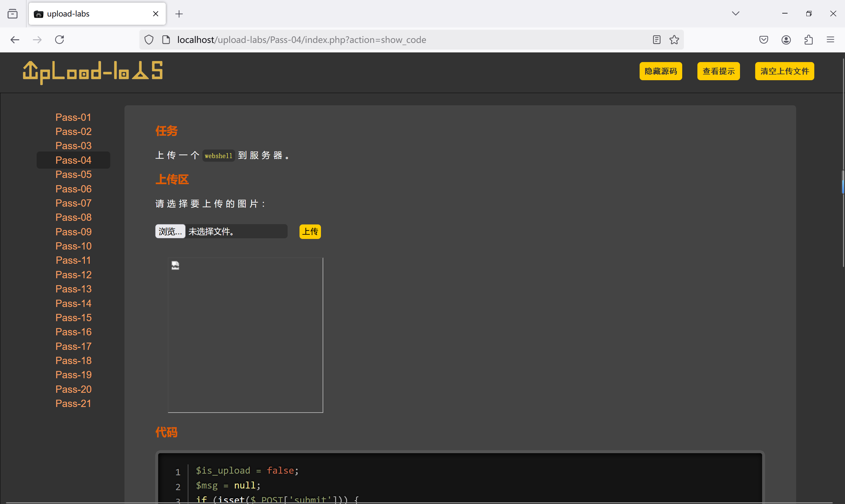845x504 pixels.
Task: Open the extensions puzzle icon
Action: point(809,40)
